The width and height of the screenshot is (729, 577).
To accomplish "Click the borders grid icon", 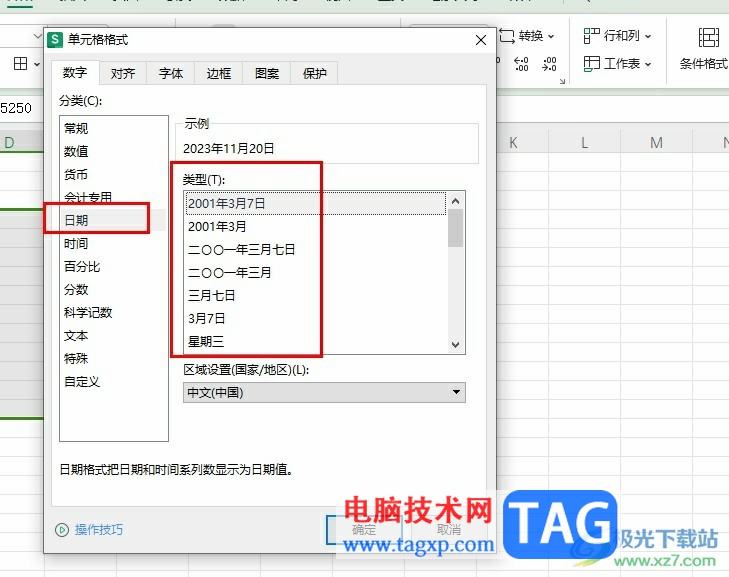I will [20, 64].
